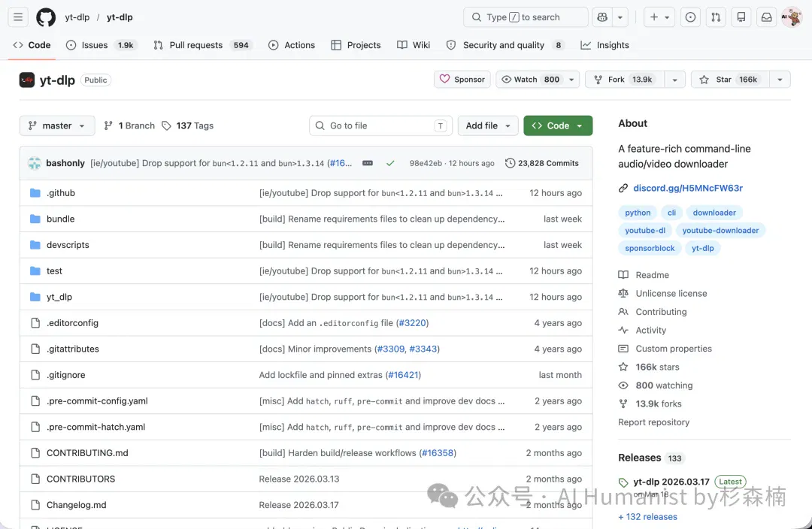The image size is (812, 529).
Task: View the + 132 releases link
Action: click(x=647, y=516)
